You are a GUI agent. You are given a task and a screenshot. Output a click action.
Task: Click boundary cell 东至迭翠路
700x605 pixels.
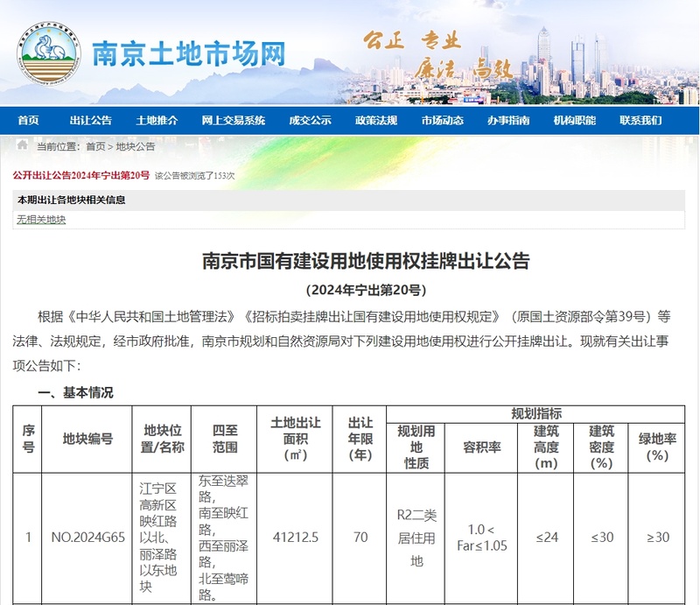(223, 538)
